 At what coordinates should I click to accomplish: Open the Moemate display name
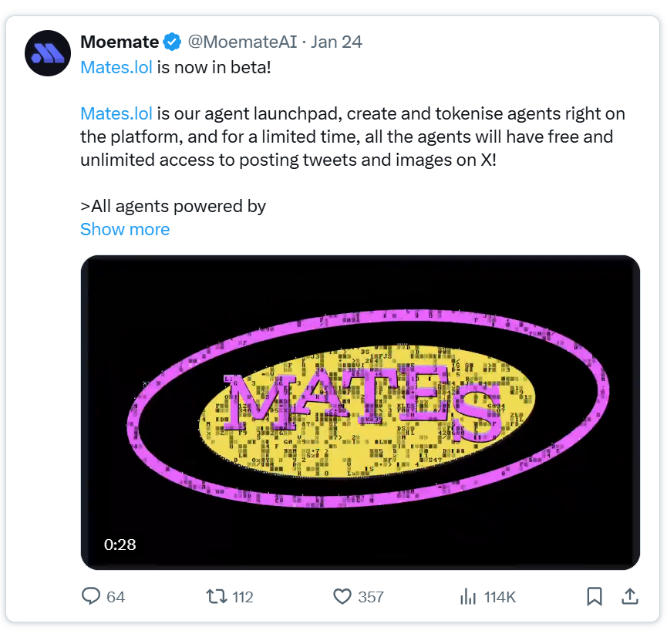coord(119,42)
